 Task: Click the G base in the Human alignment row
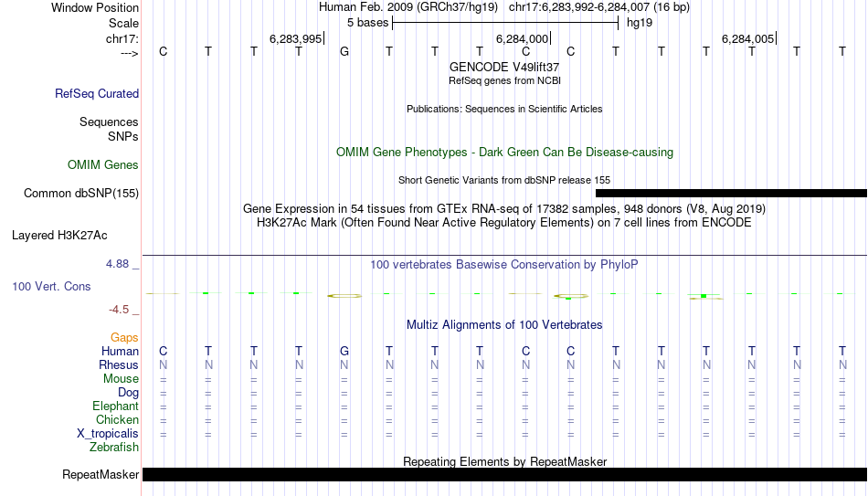pyautogui.click(x=344, y=351)
